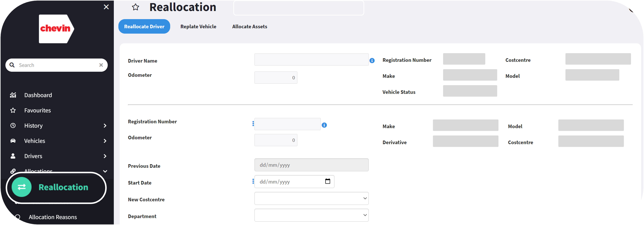
Task: Close the sidebar with the X icon
Action: point(106,7)
